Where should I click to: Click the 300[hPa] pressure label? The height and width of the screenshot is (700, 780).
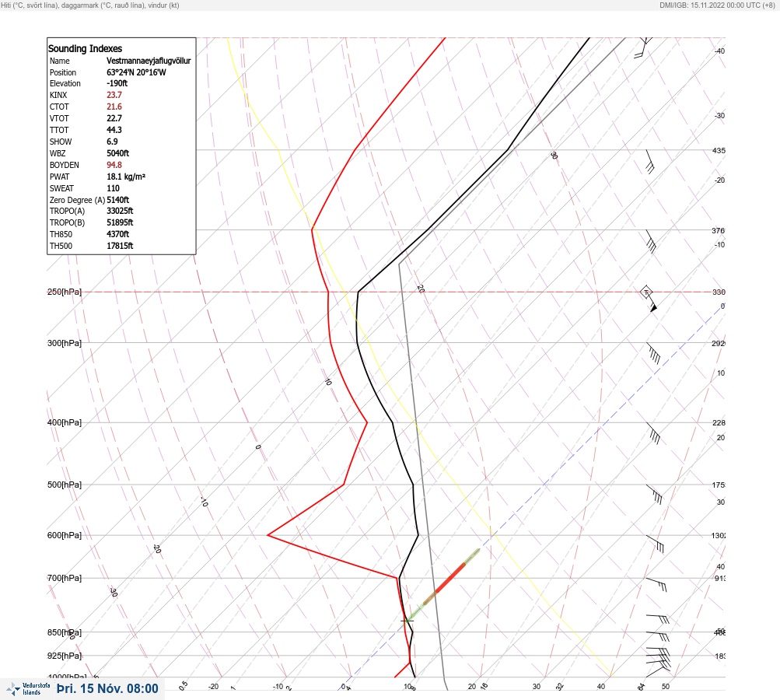click(x=65, y=343)
